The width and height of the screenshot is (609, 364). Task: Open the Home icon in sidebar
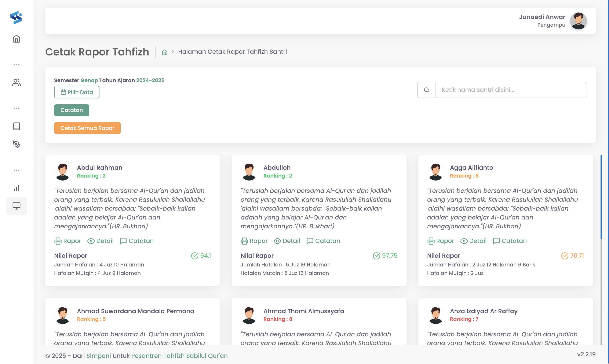tap(16, 39)
